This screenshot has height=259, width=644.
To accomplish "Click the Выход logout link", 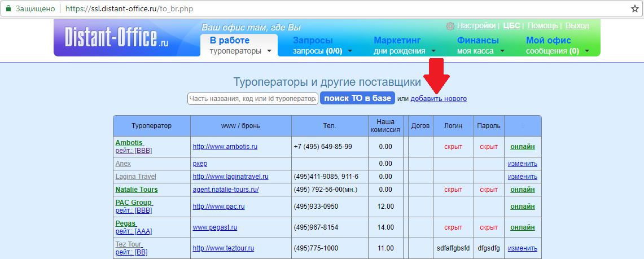I will click(x=577, y=25).
